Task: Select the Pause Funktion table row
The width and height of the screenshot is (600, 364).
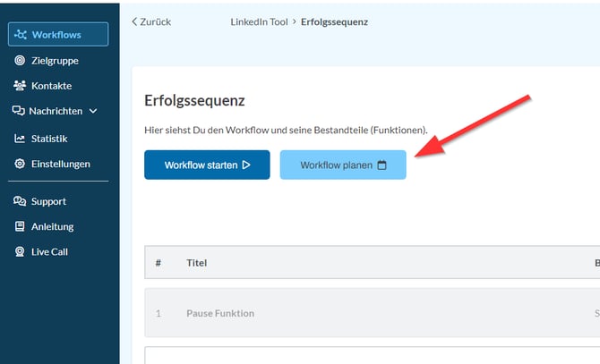Action: (220, 313)
